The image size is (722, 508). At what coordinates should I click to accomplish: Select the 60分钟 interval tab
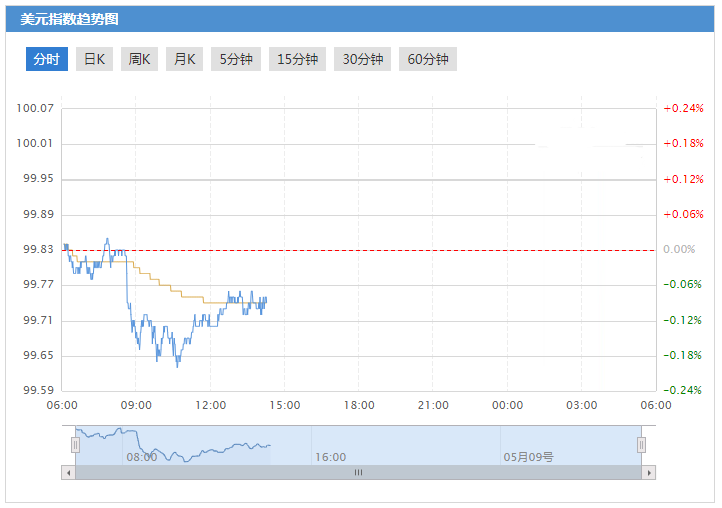(427, 59)
